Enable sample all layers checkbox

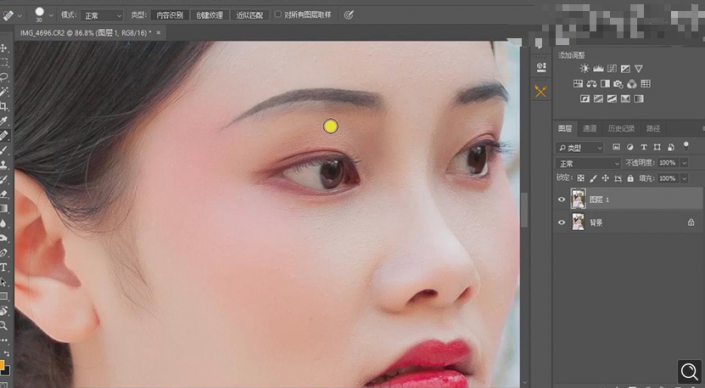point(278,14)
